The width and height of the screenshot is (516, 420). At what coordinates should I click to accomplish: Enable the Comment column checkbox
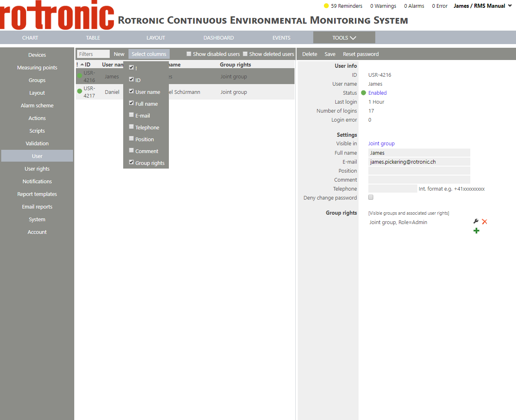click(131, 150)
